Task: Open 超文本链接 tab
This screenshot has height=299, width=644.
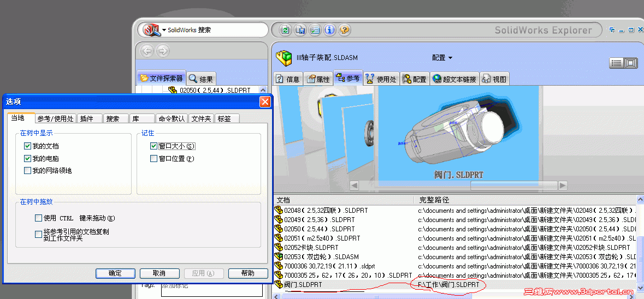Action: [454, 79]
